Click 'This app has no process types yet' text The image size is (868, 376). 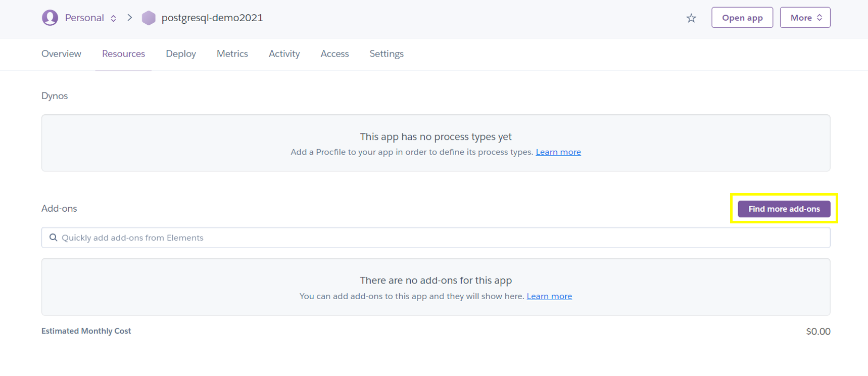tap(436, 136)
